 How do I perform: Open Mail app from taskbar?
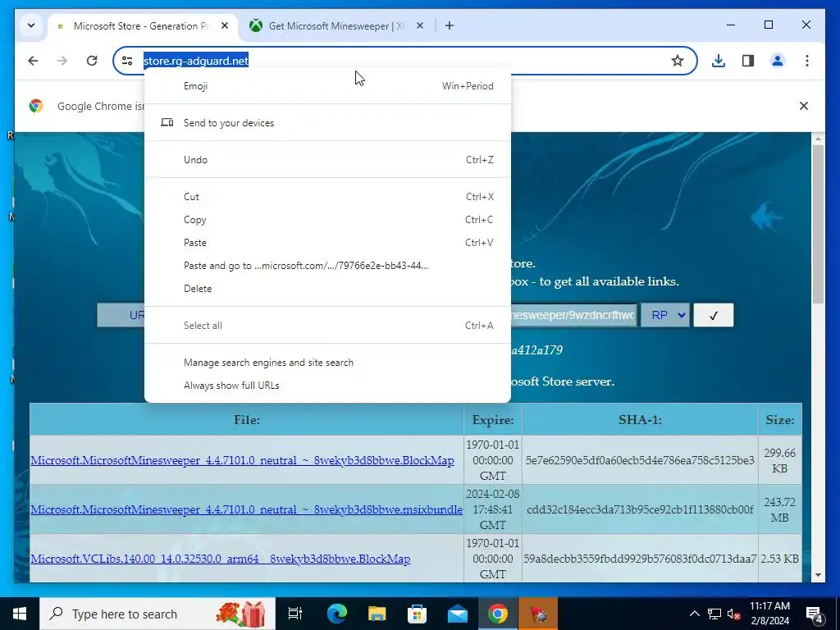tap(458, 614)
